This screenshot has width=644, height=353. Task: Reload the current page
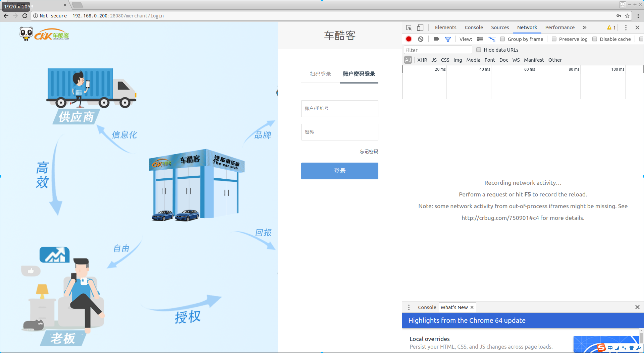[x=25, y=16]
